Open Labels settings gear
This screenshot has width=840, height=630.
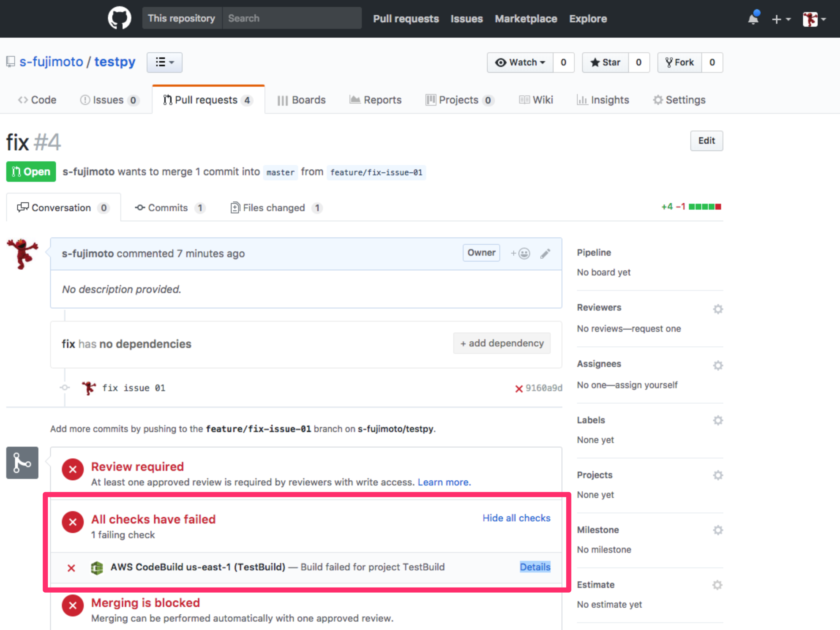point(718,420)
